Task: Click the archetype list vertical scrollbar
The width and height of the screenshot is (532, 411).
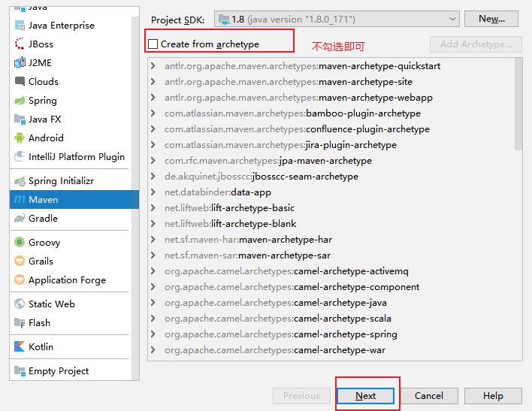Action: coord(518,104)
